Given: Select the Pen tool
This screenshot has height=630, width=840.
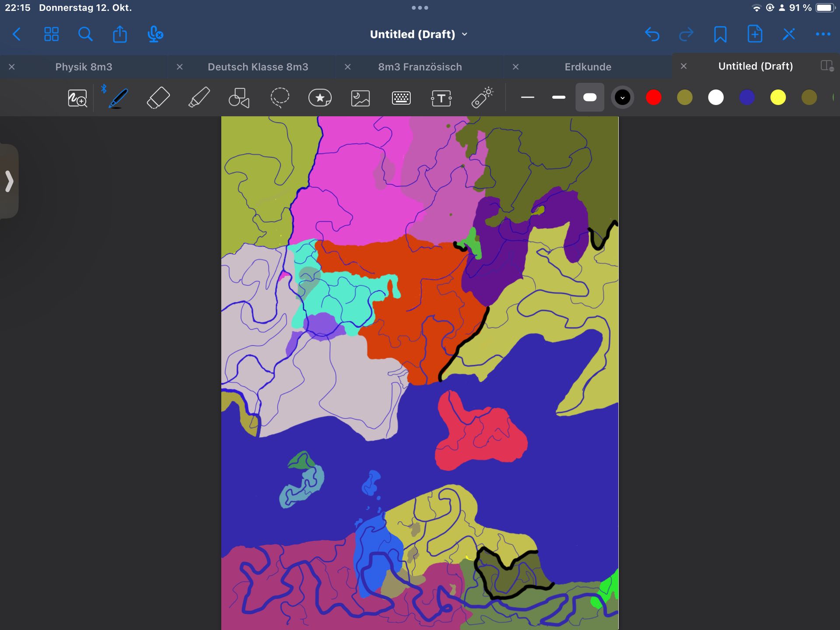Looking at the screenshot, I should (x=118, y=98).
